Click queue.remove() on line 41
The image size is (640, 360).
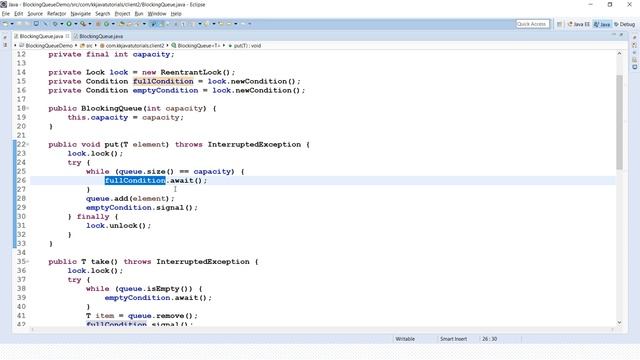[160, 316]
